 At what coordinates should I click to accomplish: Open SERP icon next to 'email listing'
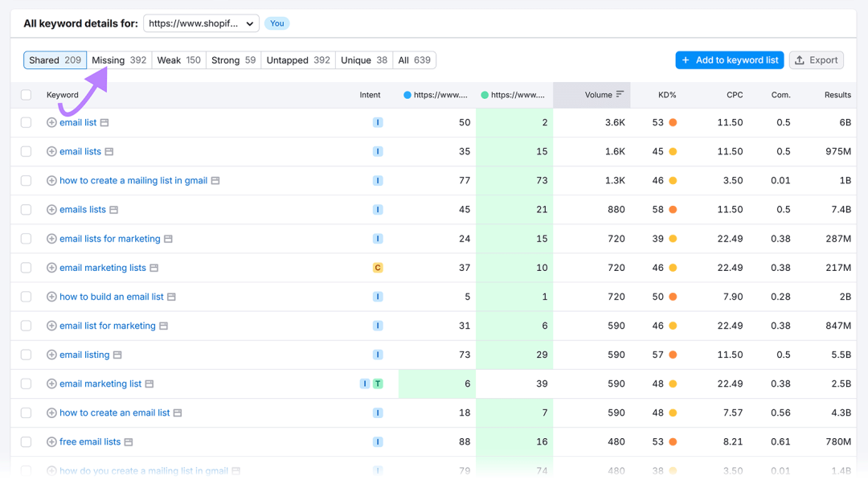click(x=117, y=355)
